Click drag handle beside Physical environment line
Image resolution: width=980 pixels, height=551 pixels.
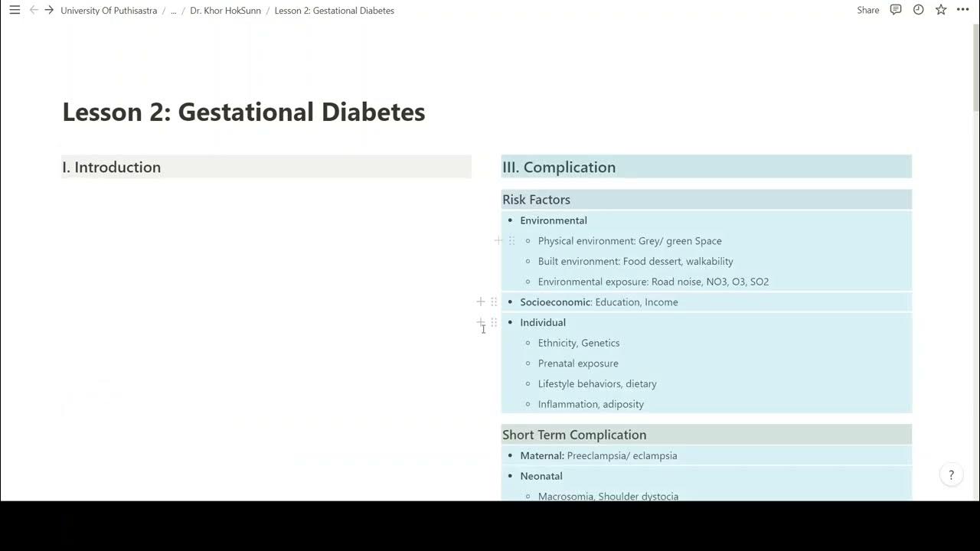tap(511, 240)
